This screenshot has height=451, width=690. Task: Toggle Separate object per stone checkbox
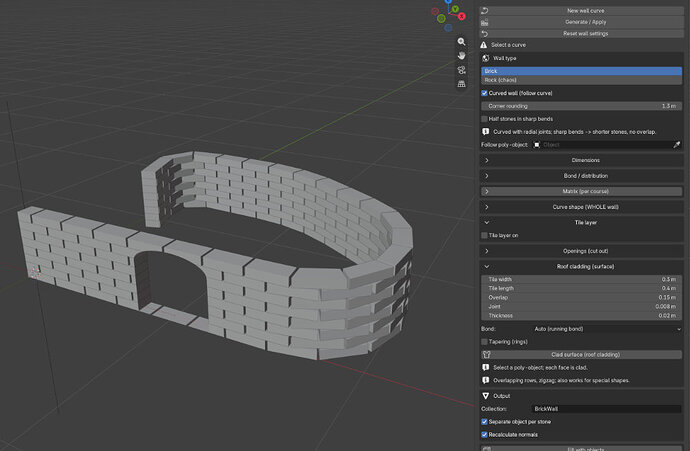point(484,422)
